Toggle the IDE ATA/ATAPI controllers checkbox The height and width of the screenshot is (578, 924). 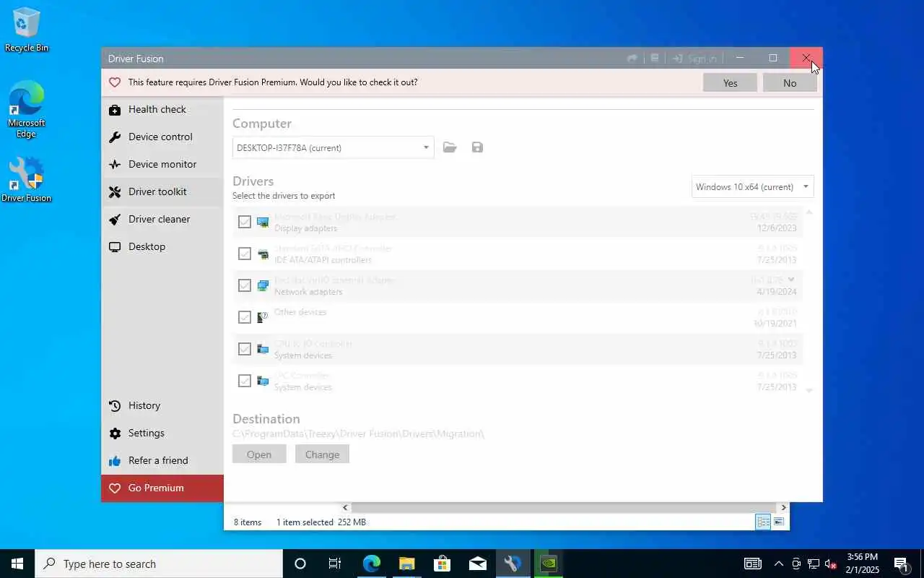point(245,254)
